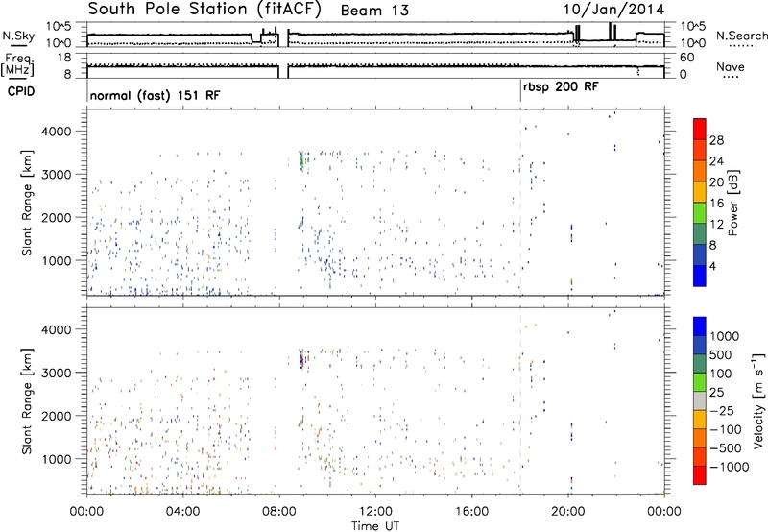Viewport: 768px width, 532px height.
Task: Click the '08:00' time tick label
Action: pos(279,512)
